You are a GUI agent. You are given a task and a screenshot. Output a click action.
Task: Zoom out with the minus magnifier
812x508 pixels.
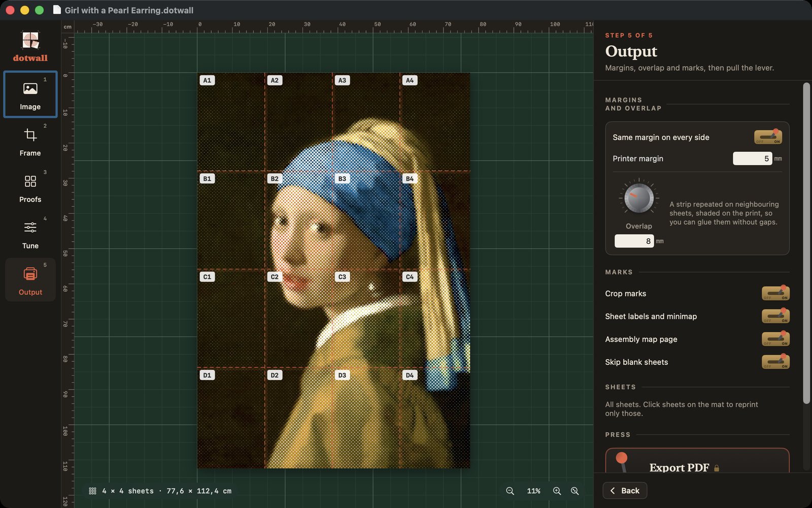[510, 491]
